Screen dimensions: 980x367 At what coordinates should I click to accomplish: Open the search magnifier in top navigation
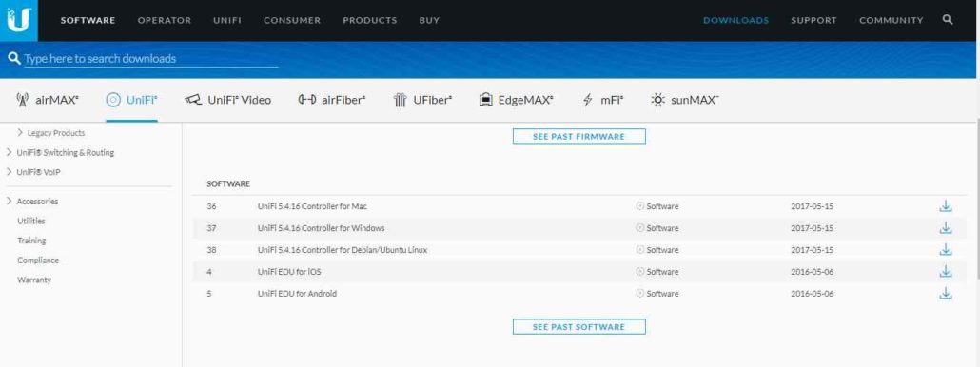coord(948,20)
